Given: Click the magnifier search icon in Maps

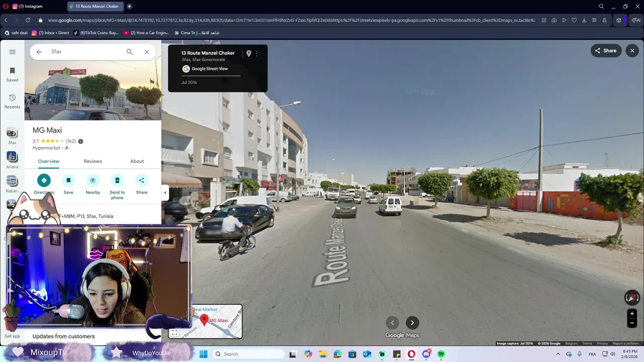Looking at the screenshot, I should 130,52.
